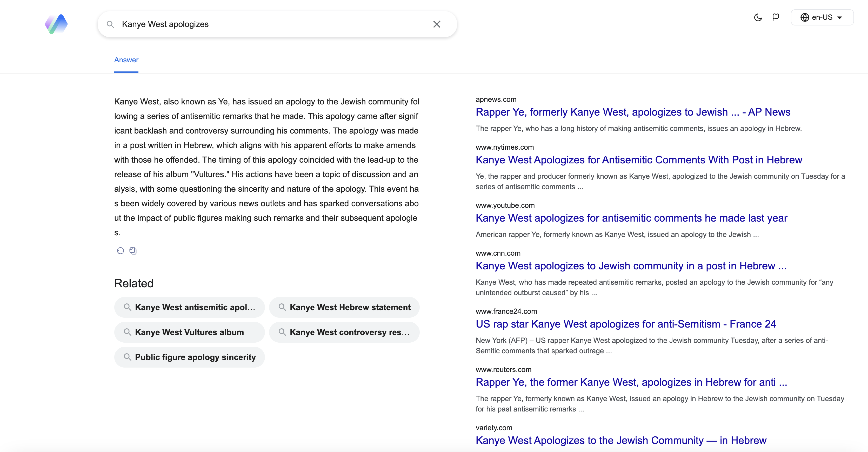Open the en-US language dropdown

tap(822, 17)
